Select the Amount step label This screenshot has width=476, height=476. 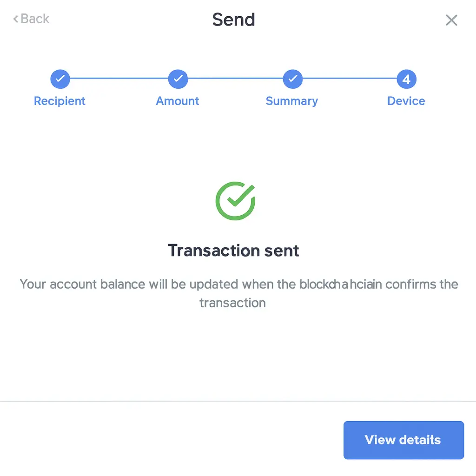point(178,101)
